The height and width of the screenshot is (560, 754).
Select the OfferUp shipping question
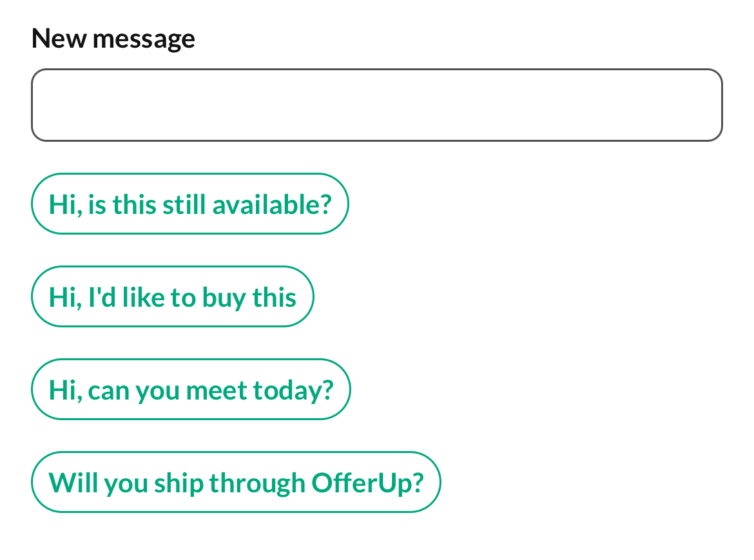click(x=236, y=482)
